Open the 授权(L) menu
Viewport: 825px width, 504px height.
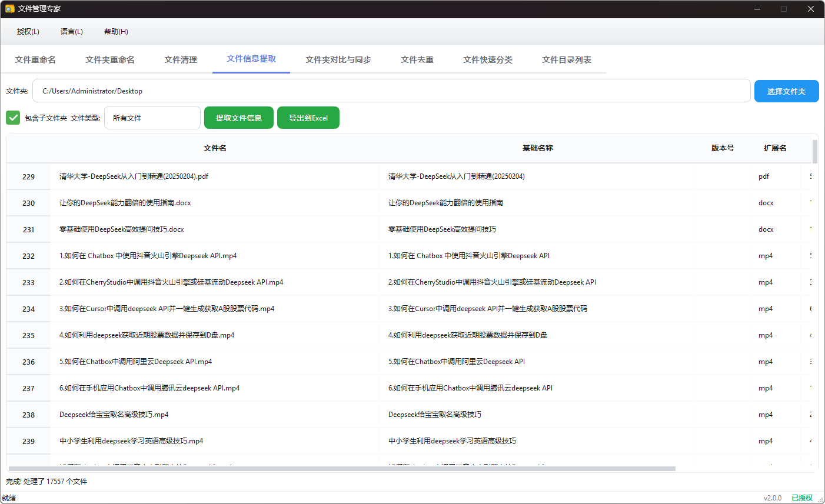tap(28, 31)
